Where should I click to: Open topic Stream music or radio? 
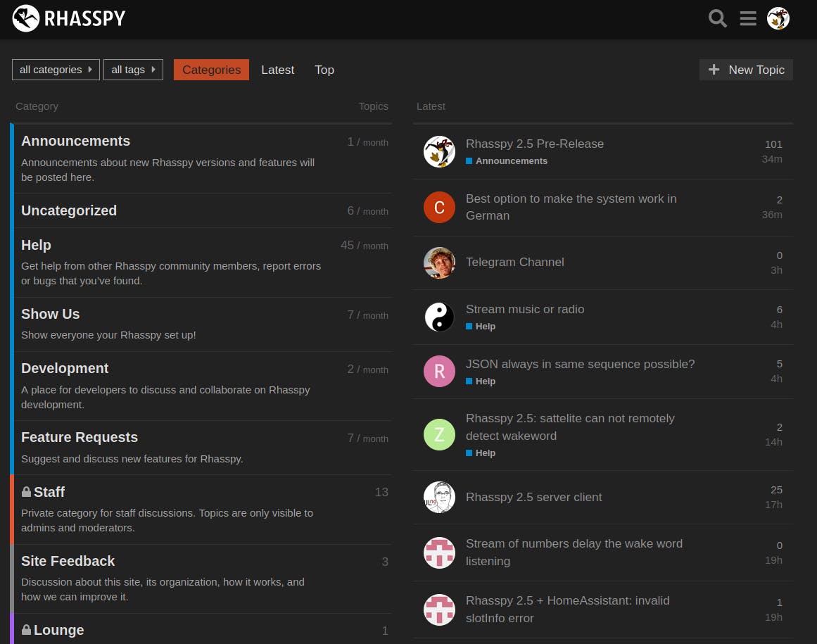tap(525, 309)
